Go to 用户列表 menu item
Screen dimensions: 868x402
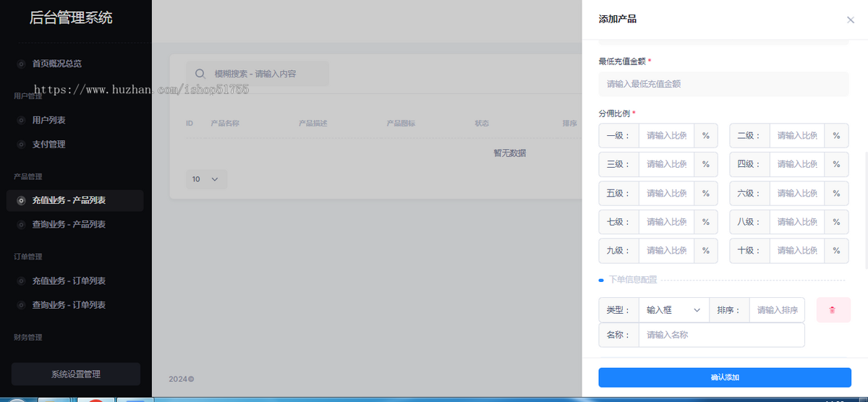tap(75, 120)
